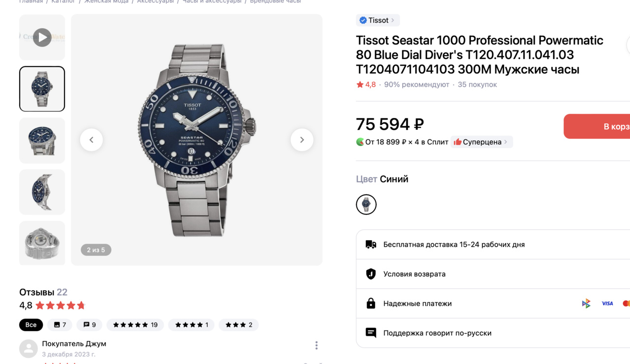Screen dimensions: 630x364
Task: Filter reviews by five stars (19)
Action: [x=135, y=325]
